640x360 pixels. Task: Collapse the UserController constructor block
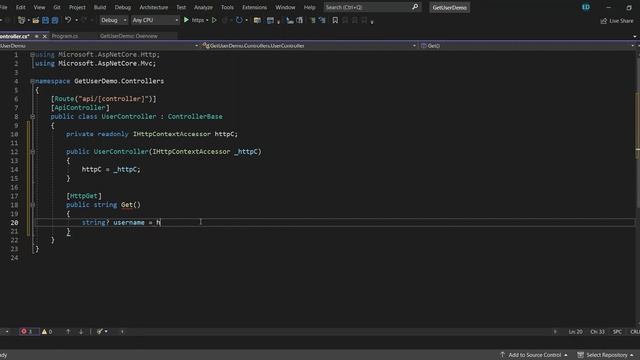click(x=32, y=152)
